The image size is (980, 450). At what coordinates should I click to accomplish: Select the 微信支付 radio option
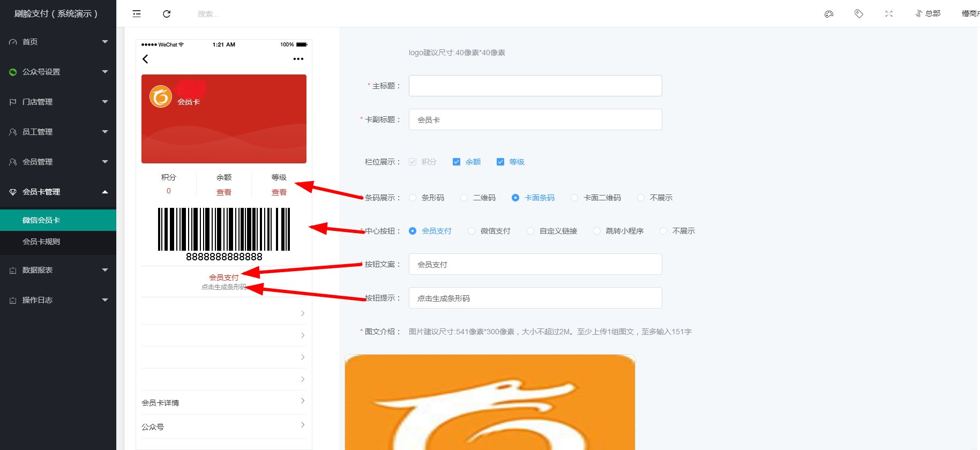point(472,231)
